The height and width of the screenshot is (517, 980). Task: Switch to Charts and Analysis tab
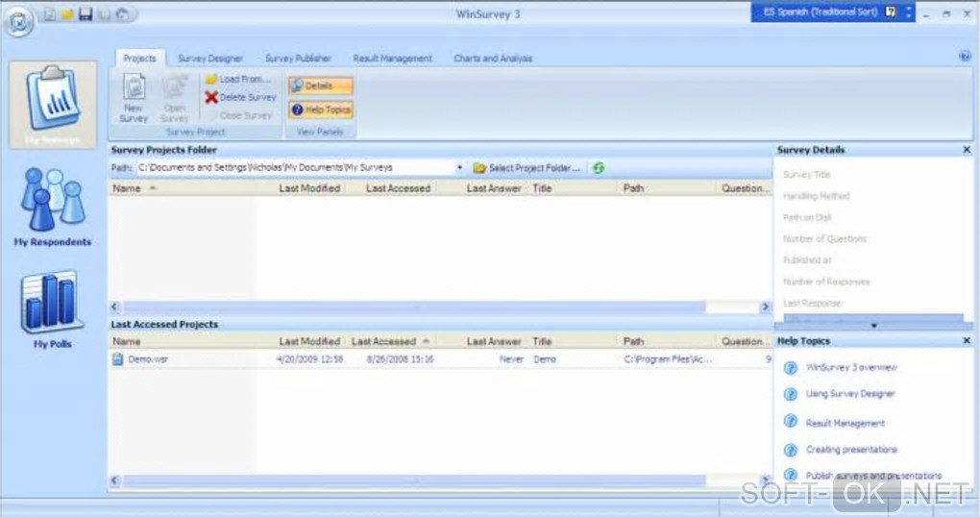pos(493,59)
